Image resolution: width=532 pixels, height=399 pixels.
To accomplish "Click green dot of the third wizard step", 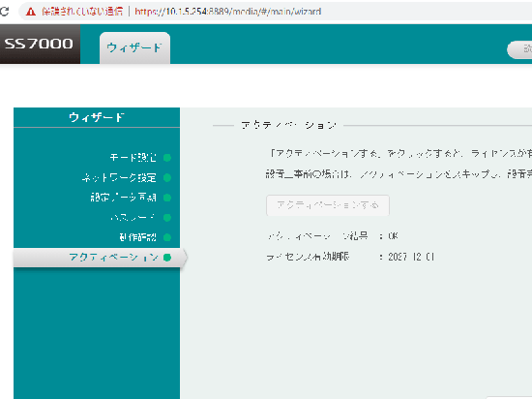I will tap(167, 198).
